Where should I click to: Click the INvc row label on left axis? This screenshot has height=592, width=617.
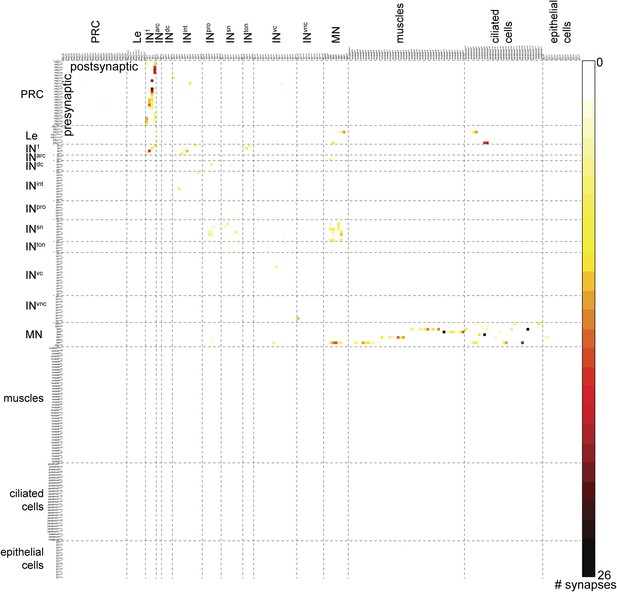click(x=34, y=274)
